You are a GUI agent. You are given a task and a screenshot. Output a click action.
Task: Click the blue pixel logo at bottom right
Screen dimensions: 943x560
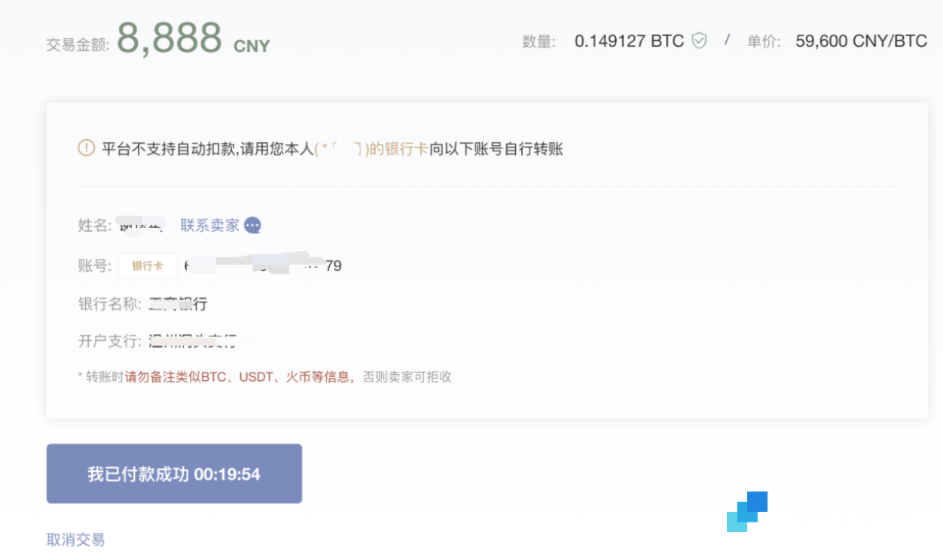pos(748,513)
